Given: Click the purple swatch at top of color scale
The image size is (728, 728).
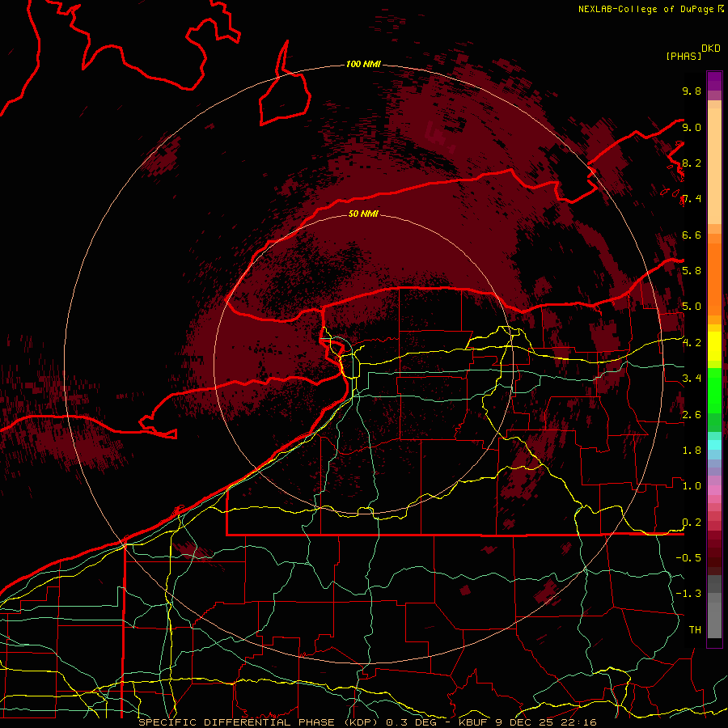Looking at the screenshot, I should coord(714,81).
